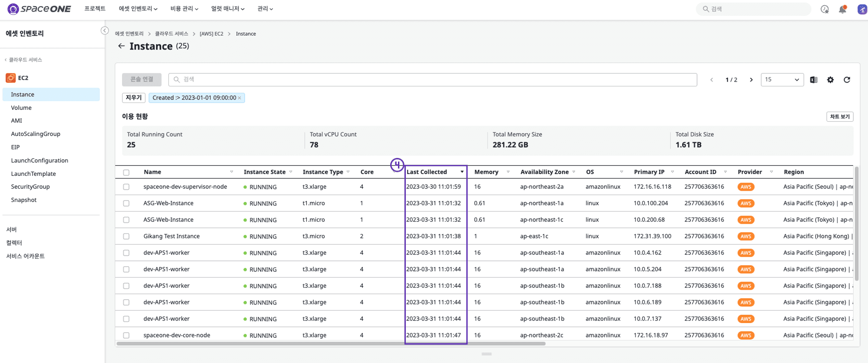The width and height of the screenshot is (868, 363).
Task: Select the Gikang Test Instance checkbox
Action: coord(126,237)
